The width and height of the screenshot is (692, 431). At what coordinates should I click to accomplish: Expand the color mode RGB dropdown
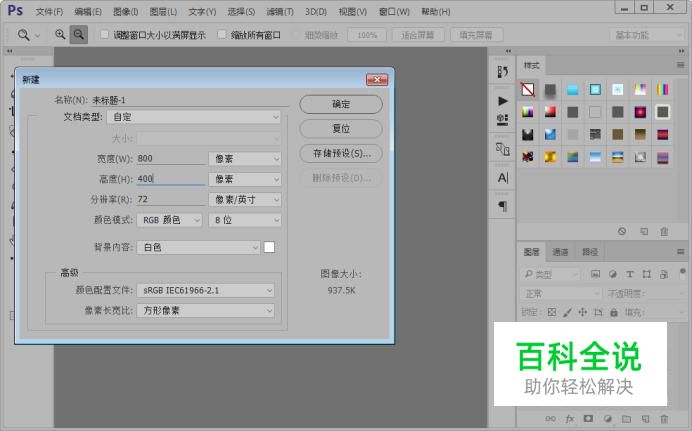[169, 219]
